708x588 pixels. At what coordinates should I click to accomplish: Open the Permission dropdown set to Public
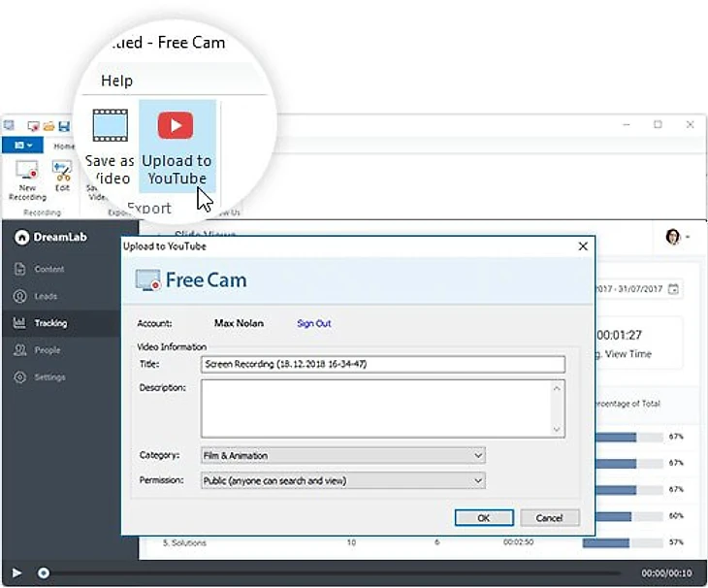(x=342, y=480)
